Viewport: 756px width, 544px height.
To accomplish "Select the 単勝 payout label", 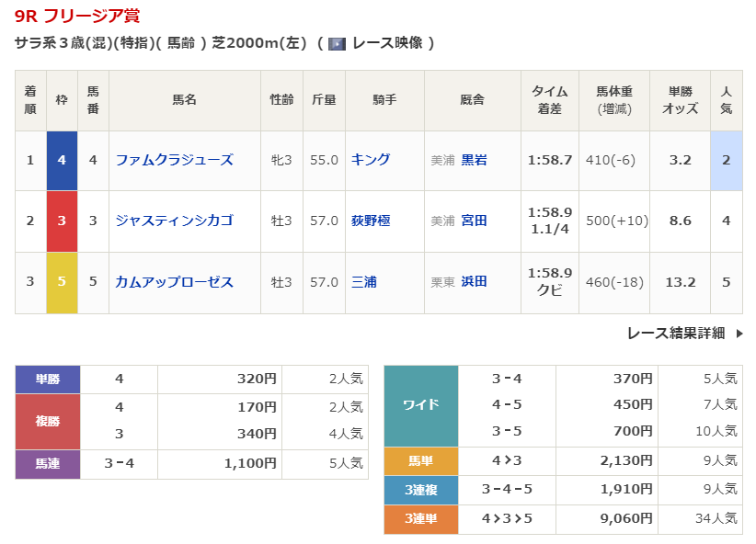I will coord(48,379).
